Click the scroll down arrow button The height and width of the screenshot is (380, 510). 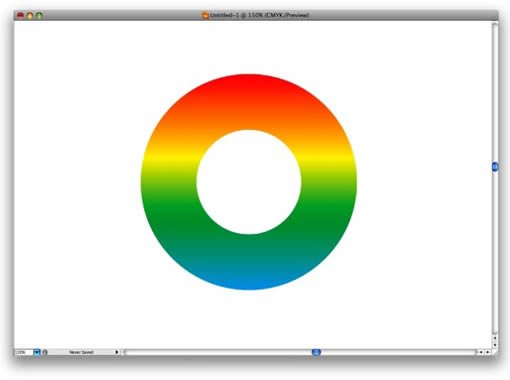495,345
